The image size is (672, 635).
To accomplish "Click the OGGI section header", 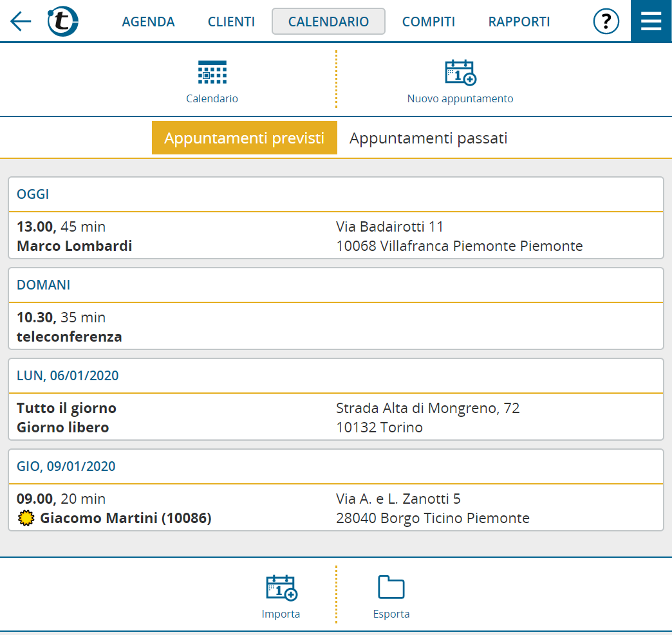I will 336,194.
